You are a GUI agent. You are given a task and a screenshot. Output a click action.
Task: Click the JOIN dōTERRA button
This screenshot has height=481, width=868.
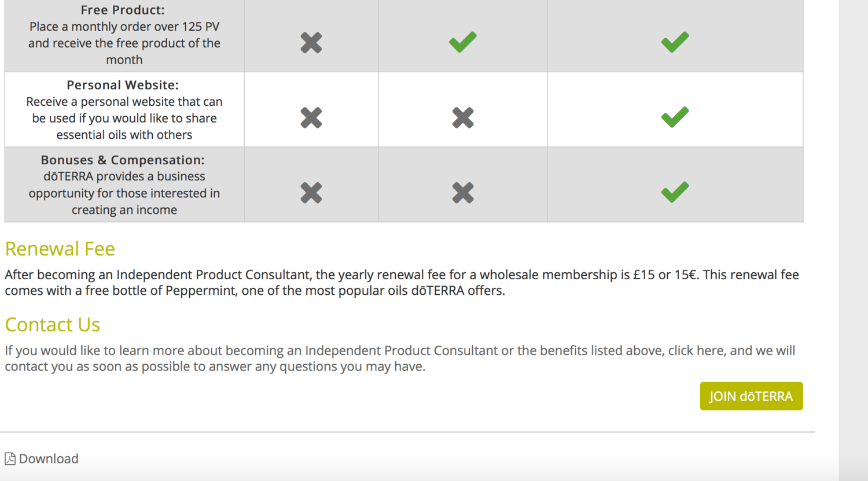click(x=751, y=396)
